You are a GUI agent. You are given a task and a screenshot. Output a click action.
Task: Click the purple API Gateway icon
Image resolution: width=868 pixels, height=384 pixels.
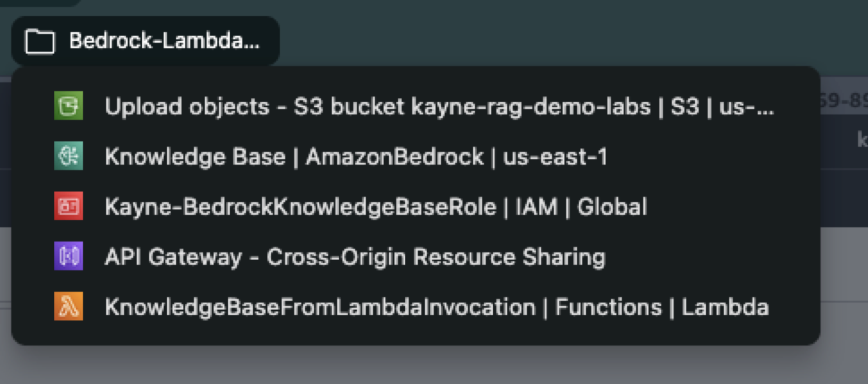pyautogui.click(x=69, y=257)
